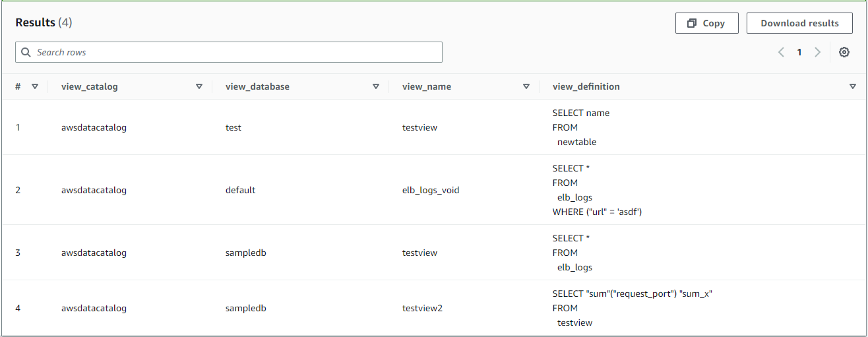Sort view_definition column using its arrow
The width and height of the screenshot is (868, 337).
(x=852, y=86)
